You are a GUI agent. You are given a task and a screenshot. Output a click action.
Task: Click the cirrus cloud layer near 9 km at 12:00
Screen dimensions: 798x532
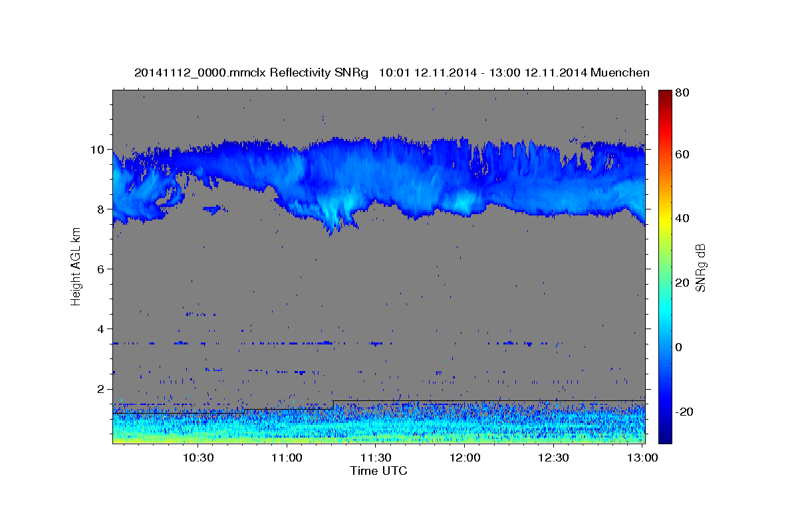pyautogui.click(x=465, y=178)
